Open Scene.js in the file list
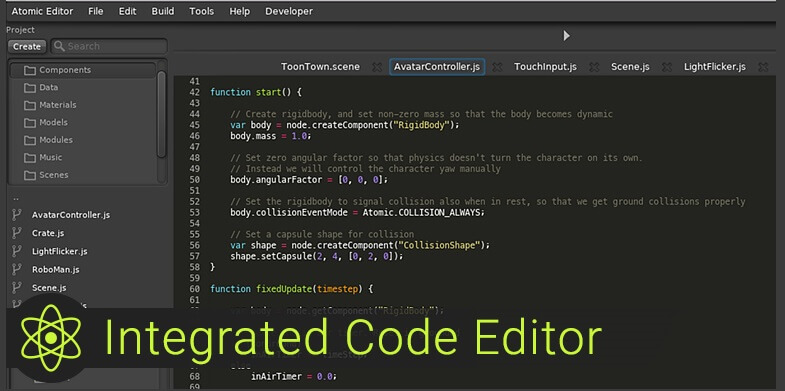This screenshot has height=391, width=785. pyautogui.click(x=49, y=288)
